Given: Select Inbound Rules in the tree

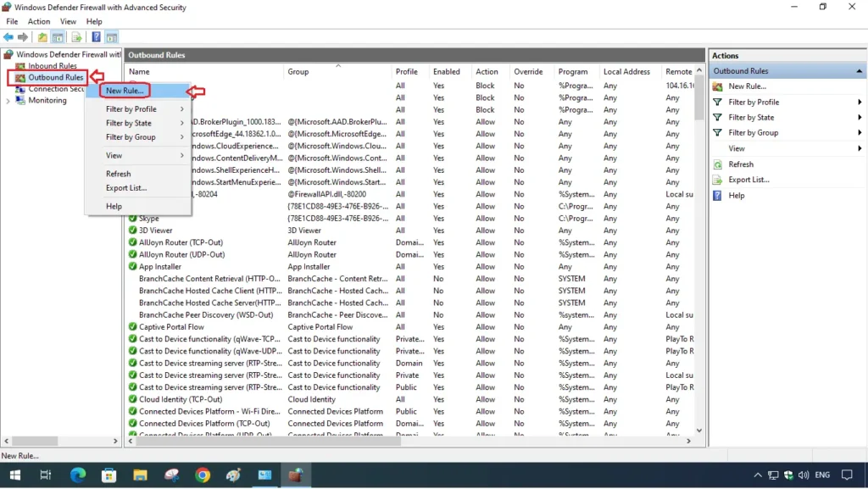Looking at the screenshot, I should tap(53, 66).
